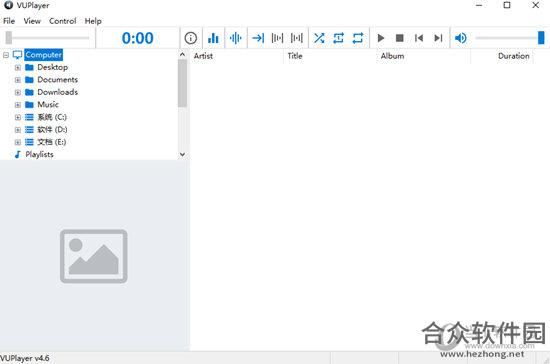Mute audio with the speaker icon
This screenshot has width=550, height=364.
tap(461, 38)
